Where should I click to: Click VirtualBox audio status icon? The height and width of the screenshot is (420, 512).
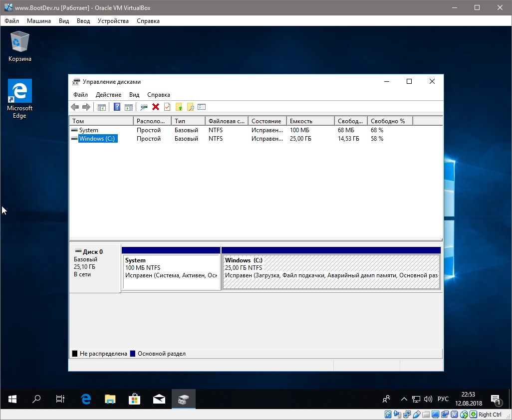click(398, 415)
